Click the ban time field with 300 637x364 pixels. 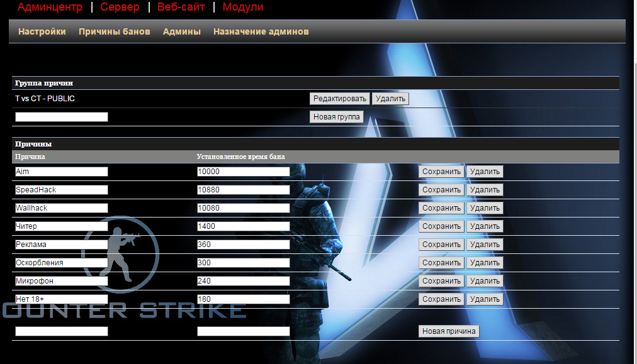(244, 263)
